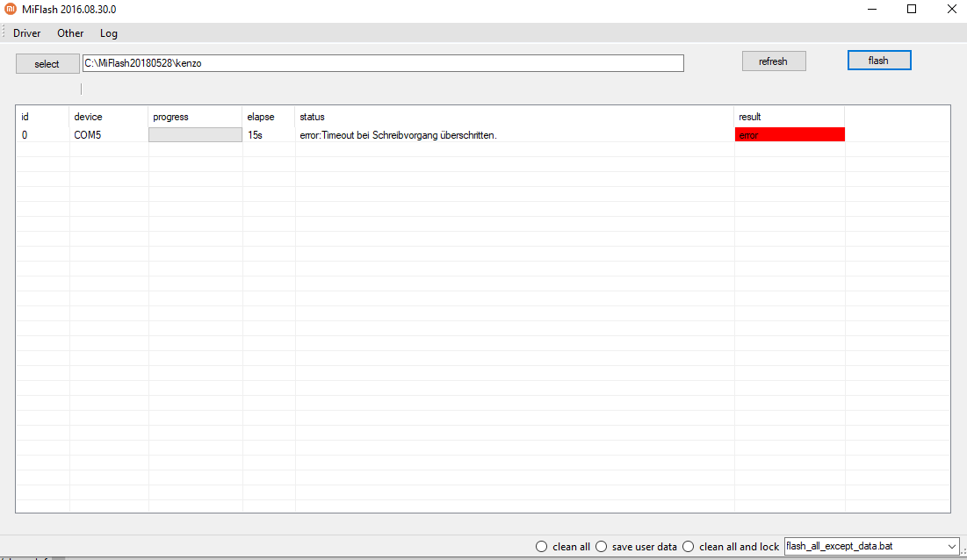Viewport: 967px width, 560px height.
Task: Open the Log menu
Action: click(109, 33)
